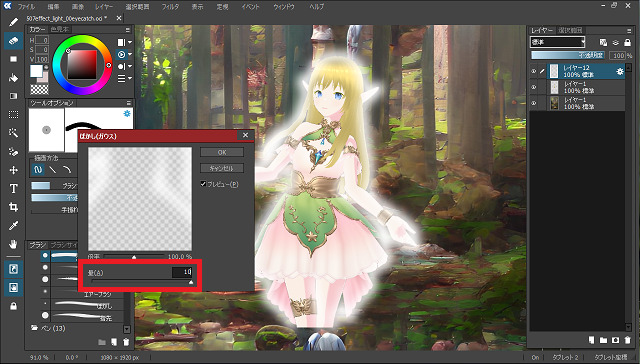The width and height of the screenshot is (640, 364).
Task: Select the filled rectangle shape tool
Action: (x=13, y=59)
